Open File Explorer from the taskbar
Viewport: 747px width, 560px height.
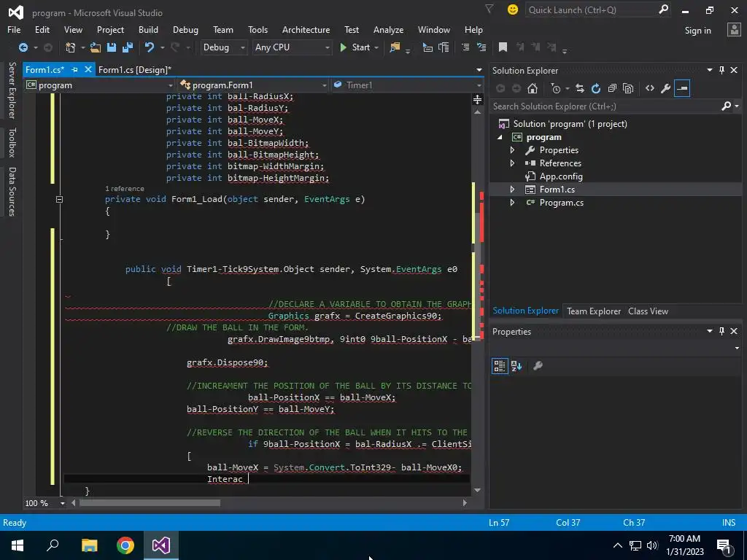(x=89, y=545)
